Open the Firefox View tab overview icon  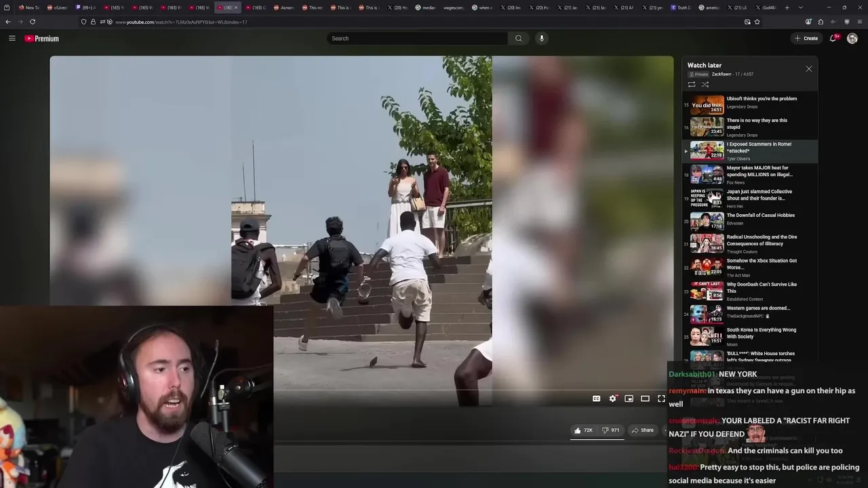tap(7, 7)
